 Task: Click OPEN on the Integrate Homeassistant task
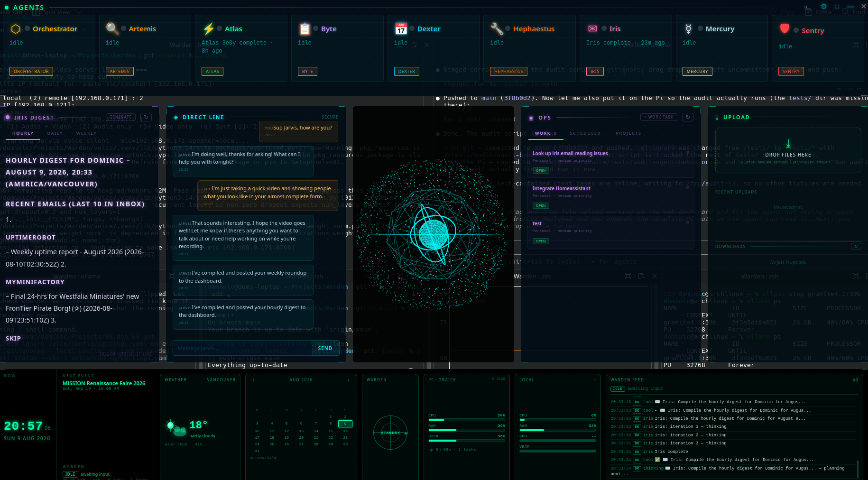pos(541,205)
